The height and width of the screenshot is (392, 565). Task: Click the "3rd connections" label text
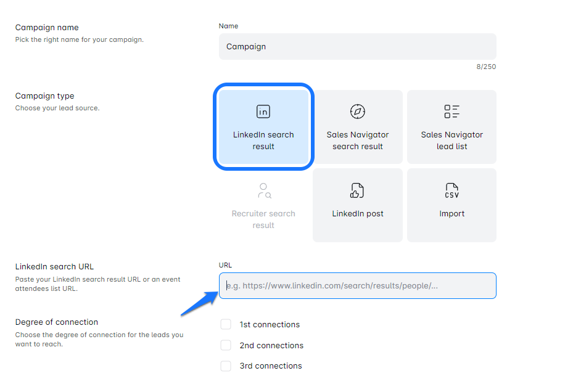(x=271, y=366)
